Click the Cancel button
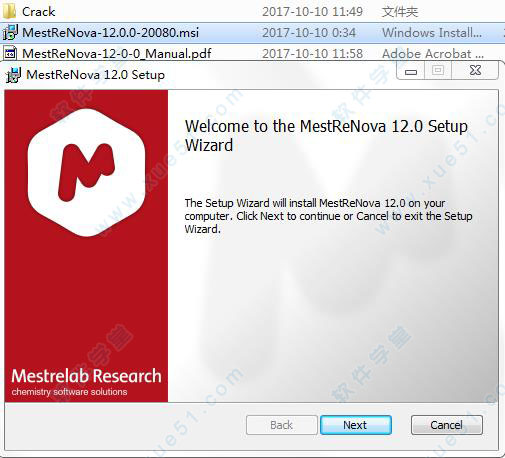This screenshot has width=505, height=458. (x=446, y=425)
